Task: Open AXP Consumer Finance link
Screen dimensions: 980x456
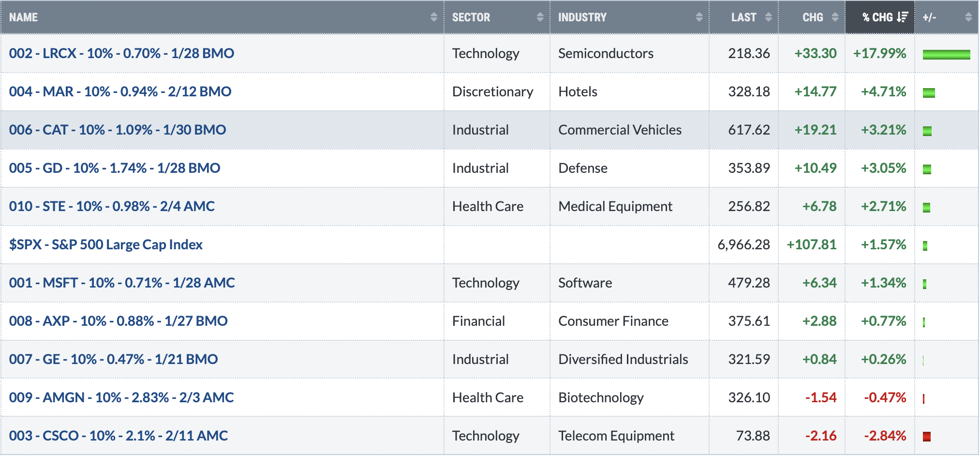Action: tap(119, 321)
